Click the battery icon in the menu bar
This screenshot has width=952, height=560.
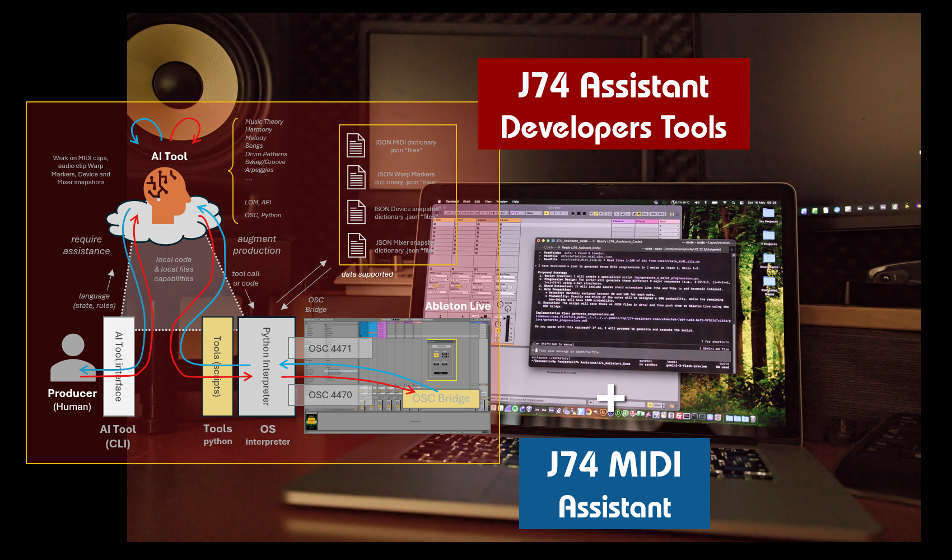click(x=715, y=202)
